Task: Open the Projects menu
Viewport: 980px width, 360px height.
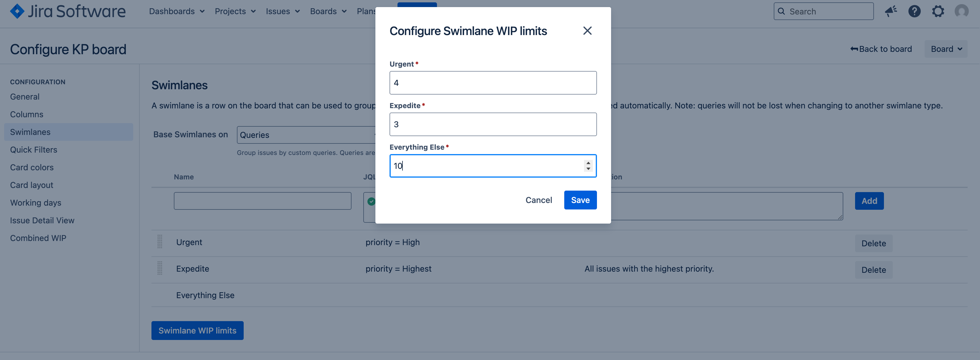Action: click(x=235, y=11)
